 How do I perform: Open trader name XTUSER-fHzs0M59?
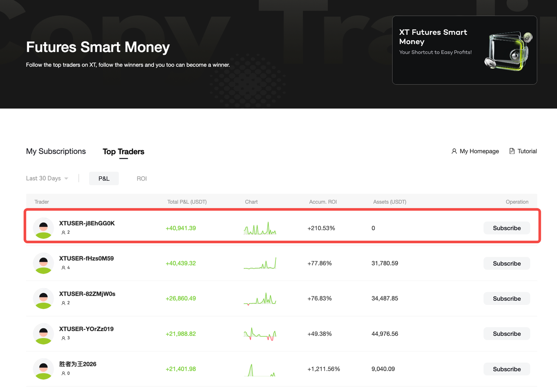tap(87, 258)
